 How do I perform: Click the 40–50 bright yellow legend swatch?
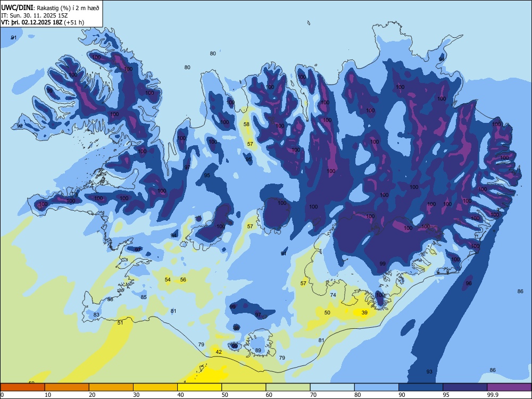click(x=199, y=387)
